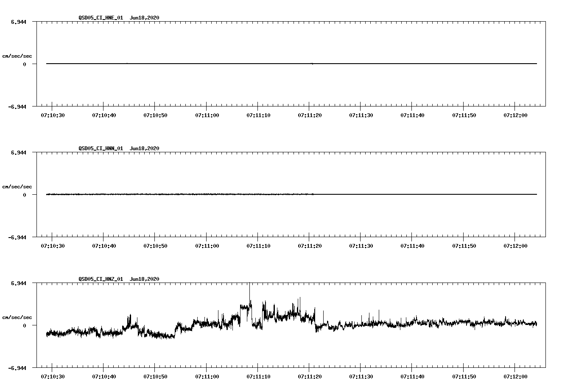Click 07:12:00 time label under HNE plot
Screen dimensions: 576x392
pyautogui.click(x=515, y=115)
